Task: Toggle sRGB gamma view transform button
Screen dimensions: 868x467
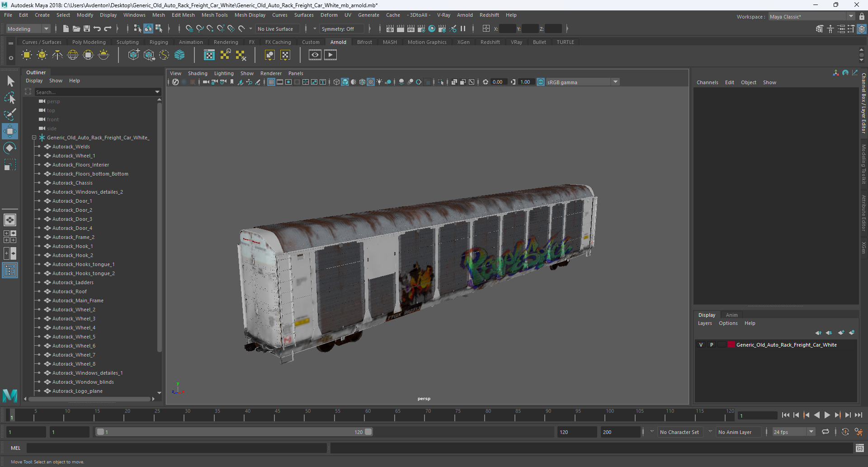Action: [x=541, y=82]
